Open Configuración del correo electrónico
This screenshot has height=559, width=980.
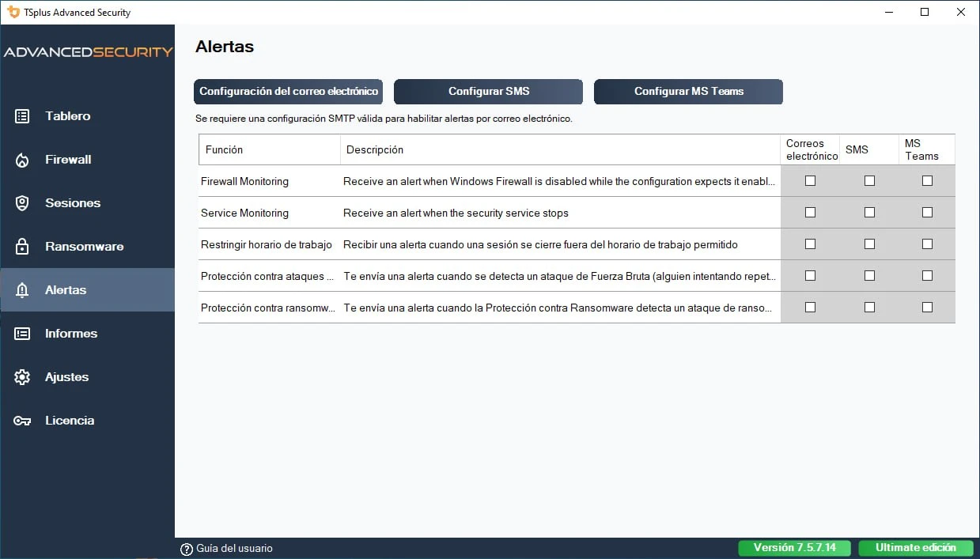pyautogui.click(x=289, y=92)
